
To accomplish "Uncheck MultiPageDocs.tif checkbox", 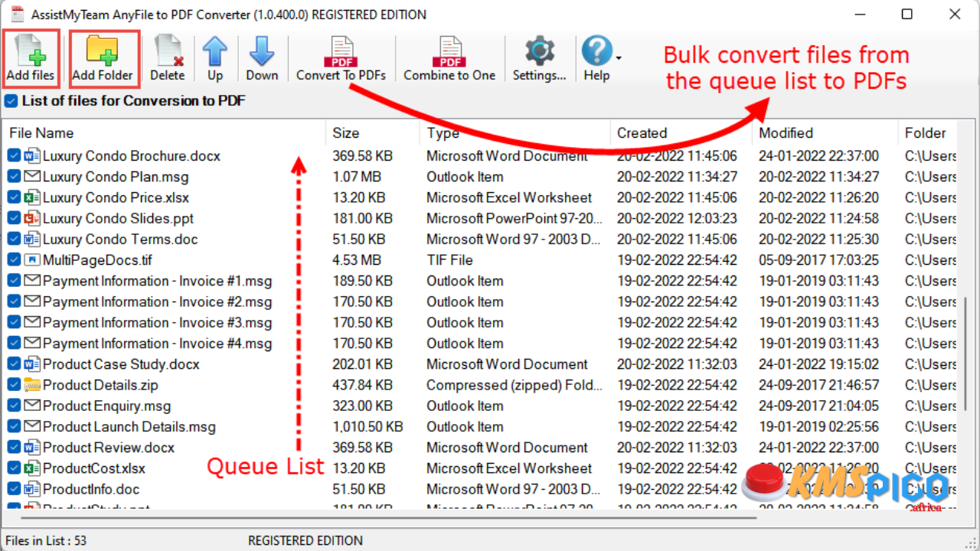I will pos(14,260).
